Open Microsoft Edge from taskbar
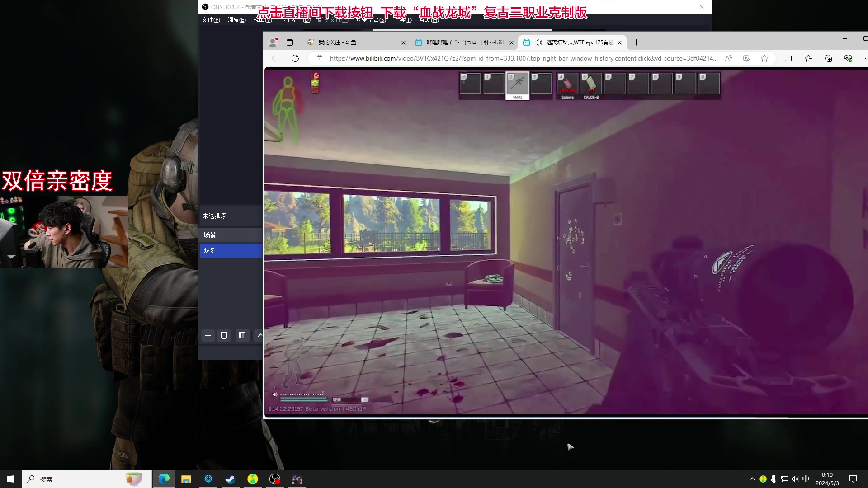The width and height of the screenshot is (868, 488). (164, 479)
